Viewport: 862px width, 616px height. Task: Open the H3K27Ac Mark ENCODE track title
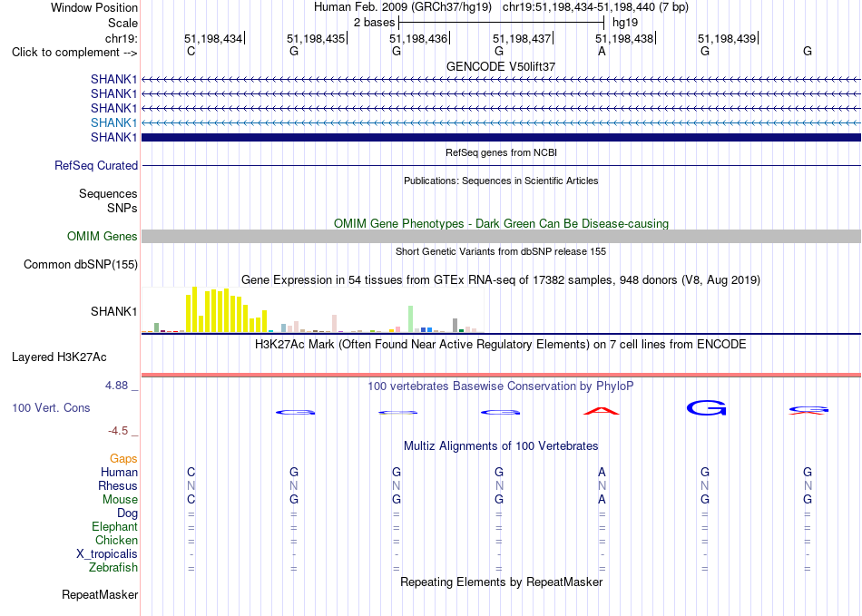[x=501, y=345]
